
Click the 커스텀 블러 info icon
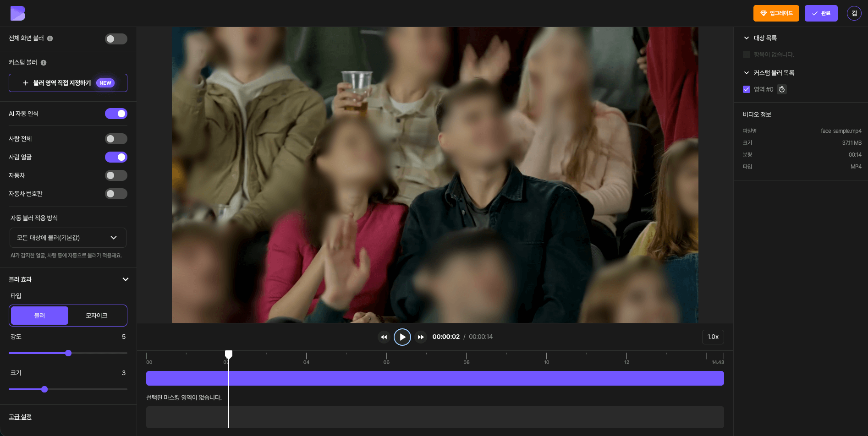click(44, 62)
